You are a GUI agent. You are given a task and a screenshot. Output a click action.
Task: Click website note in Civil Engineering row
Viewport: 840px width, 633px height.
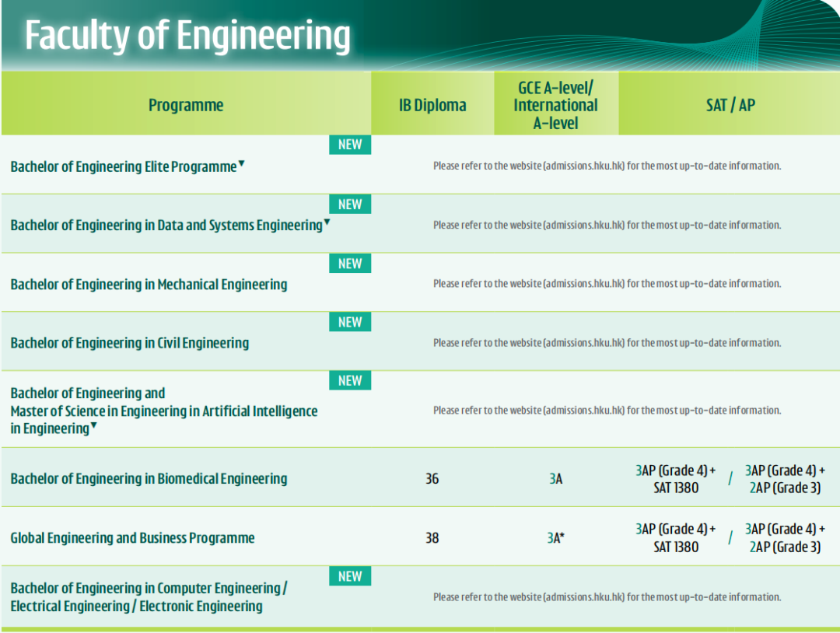point(607,343)
